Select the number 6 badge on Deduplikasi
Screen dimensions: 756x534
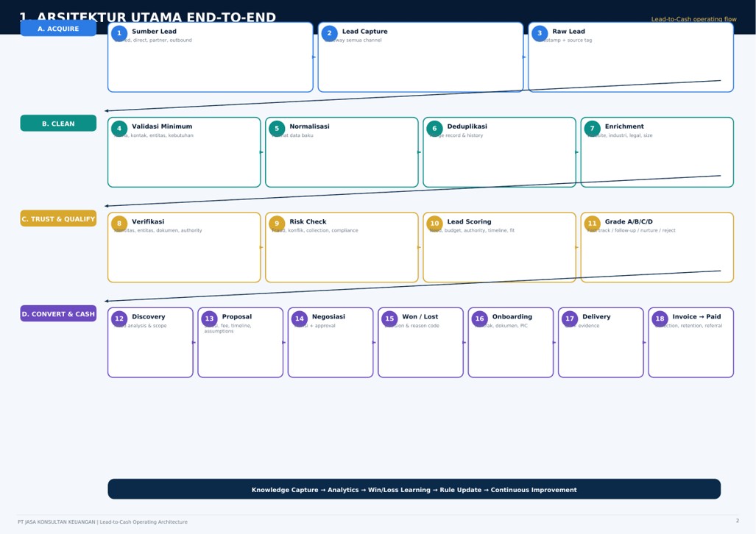click(x=434, y=128)
